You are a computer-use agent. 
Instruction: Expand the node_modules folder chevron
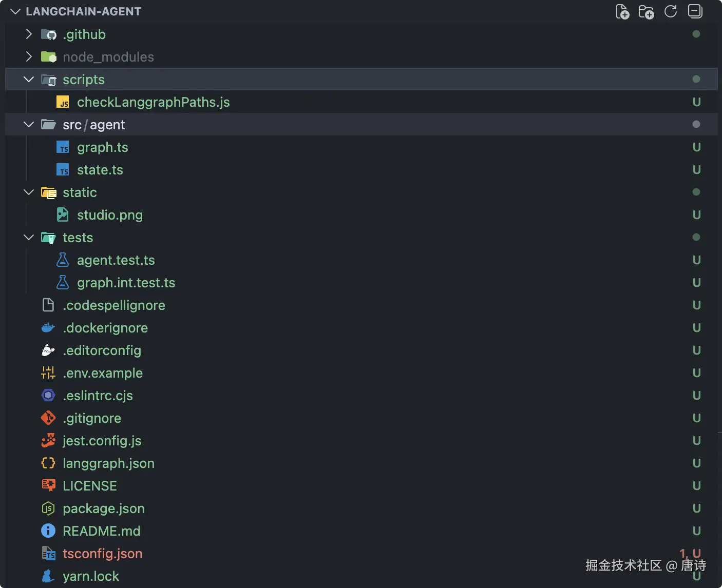point(29,57)
